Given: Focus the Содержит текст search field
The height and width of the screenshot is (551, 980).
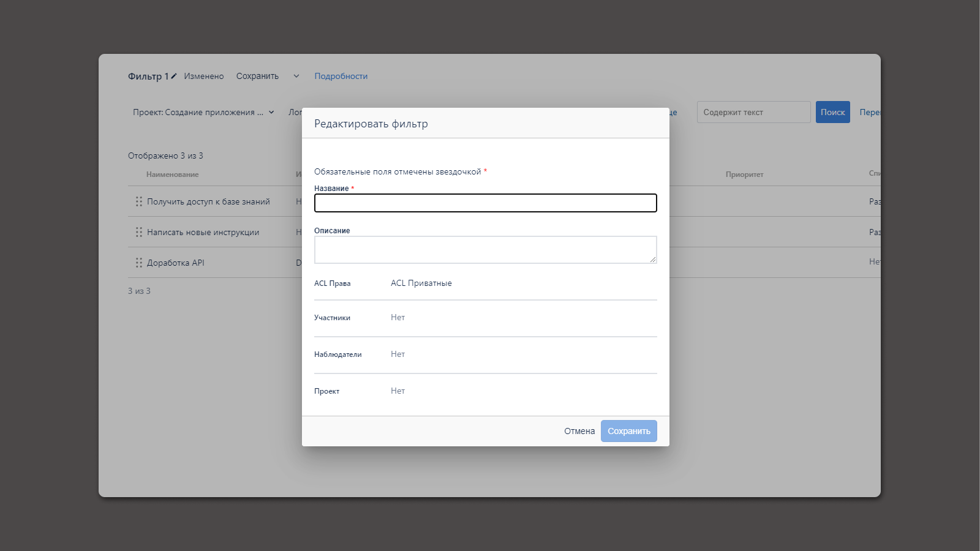Looking at the screenshot, I should tap(754, 112).
